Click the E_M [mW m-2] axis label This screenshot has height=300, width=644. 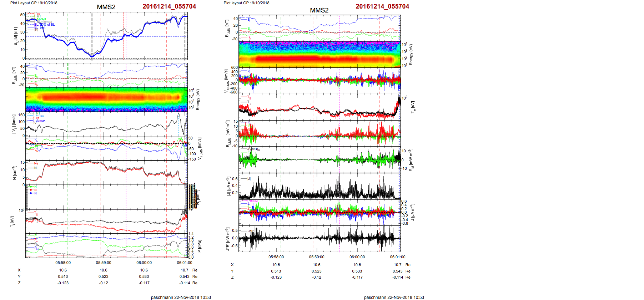click(411, 160)
